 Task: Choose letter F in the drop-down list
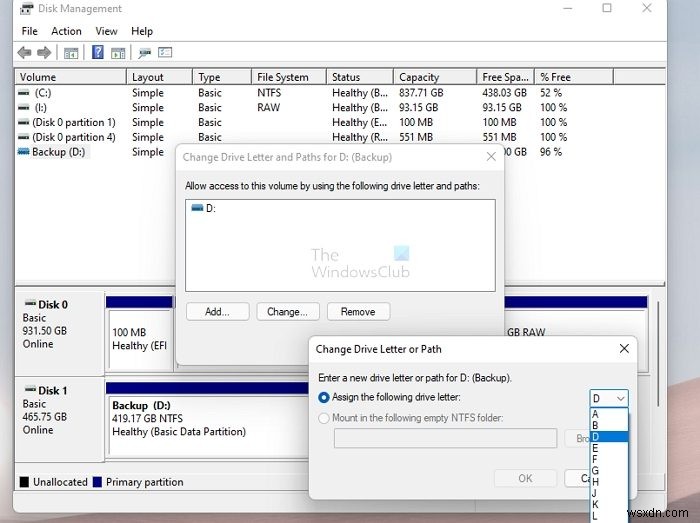click(609, 459)
